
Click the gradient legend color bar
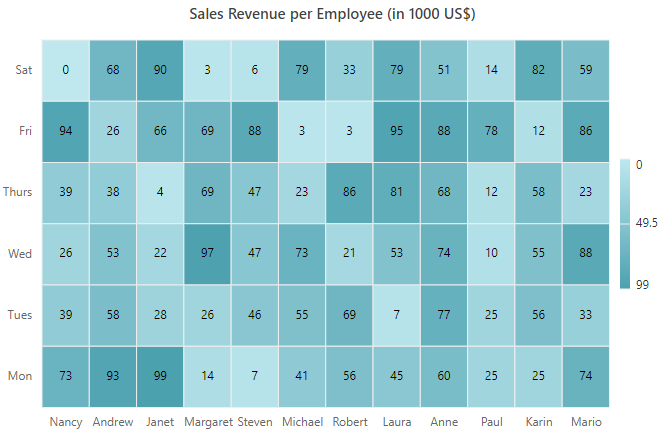(625, 224)
